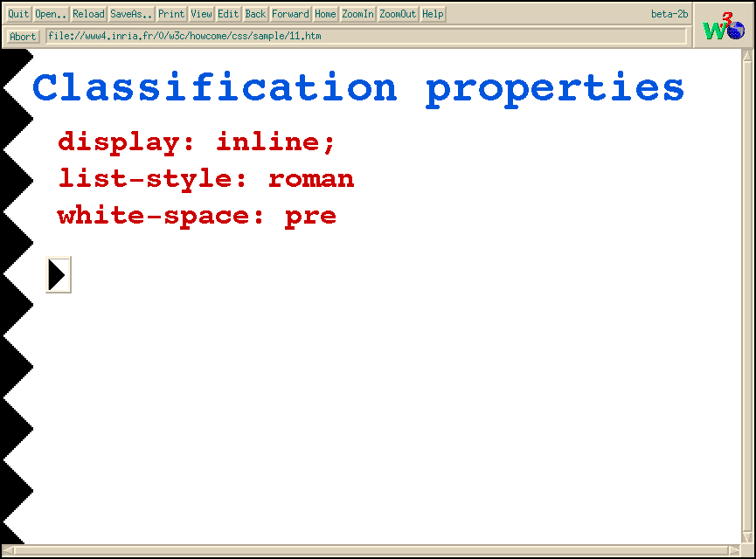
Task: Click the horizontal scrollbar's right arrow
Action: 734,551
